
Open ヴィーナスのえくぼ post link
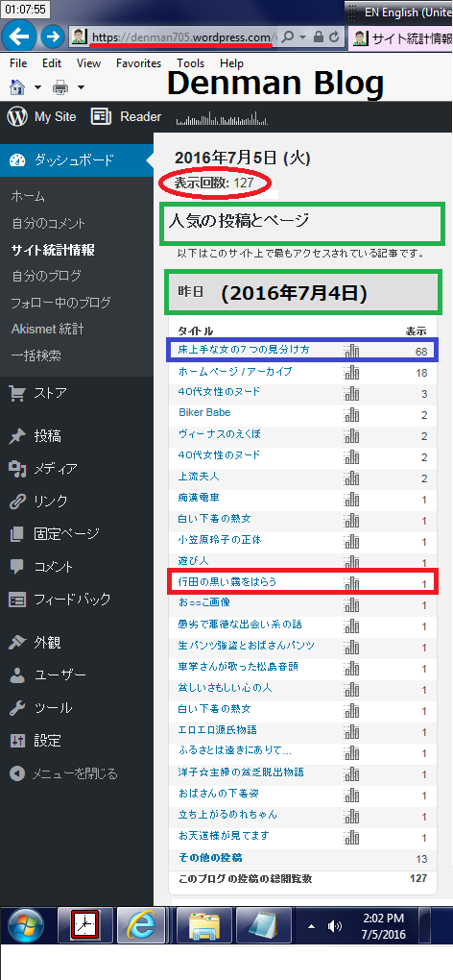[219, 434]
